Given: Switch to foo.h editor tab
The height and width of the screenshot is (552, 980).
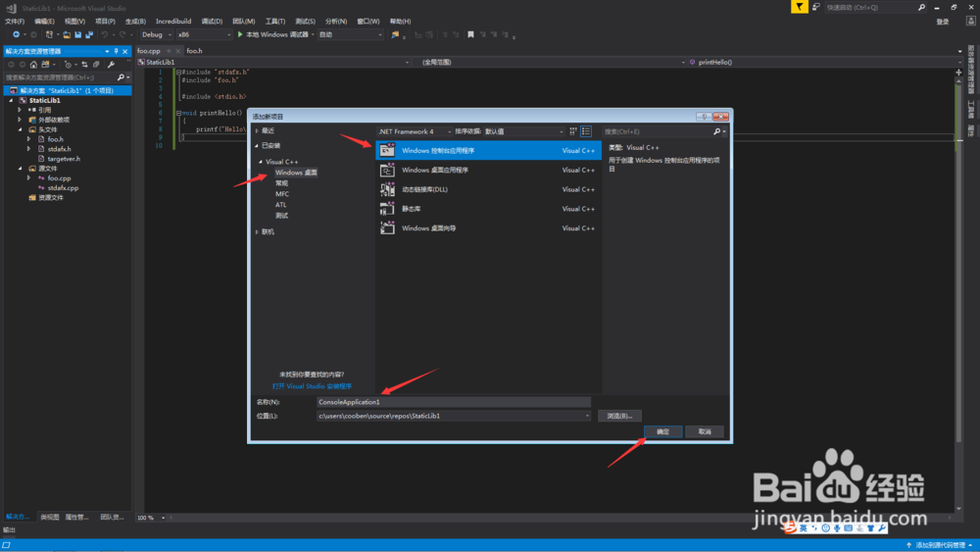Looking at the screenshot, I should [x=194, y=51].
